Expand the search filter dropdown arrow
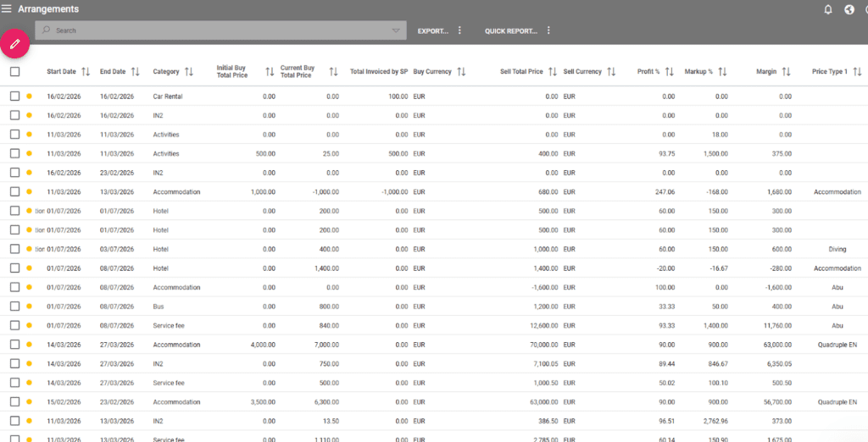This screenshot has width=868, height=442. point(396,31)
